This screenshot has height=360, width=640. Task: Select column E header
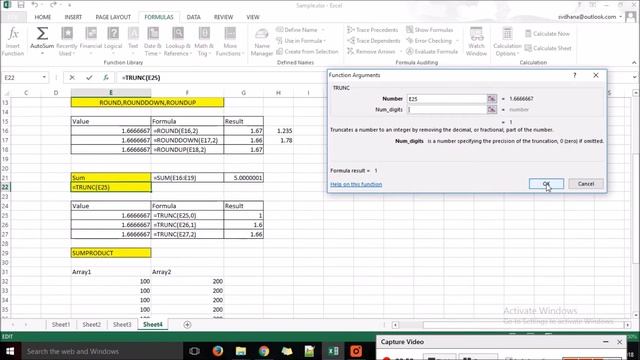(111, 93)
